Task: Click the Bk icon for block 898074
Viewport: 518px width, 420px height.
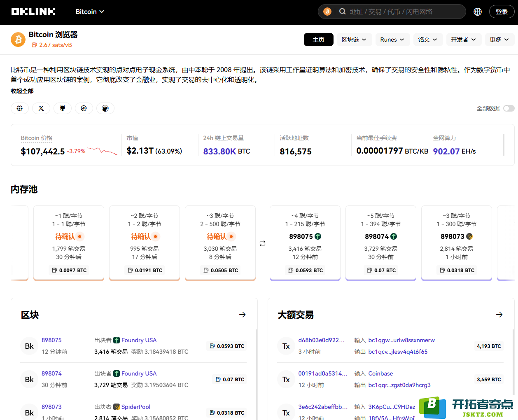Action: click(x=29, y=379)
